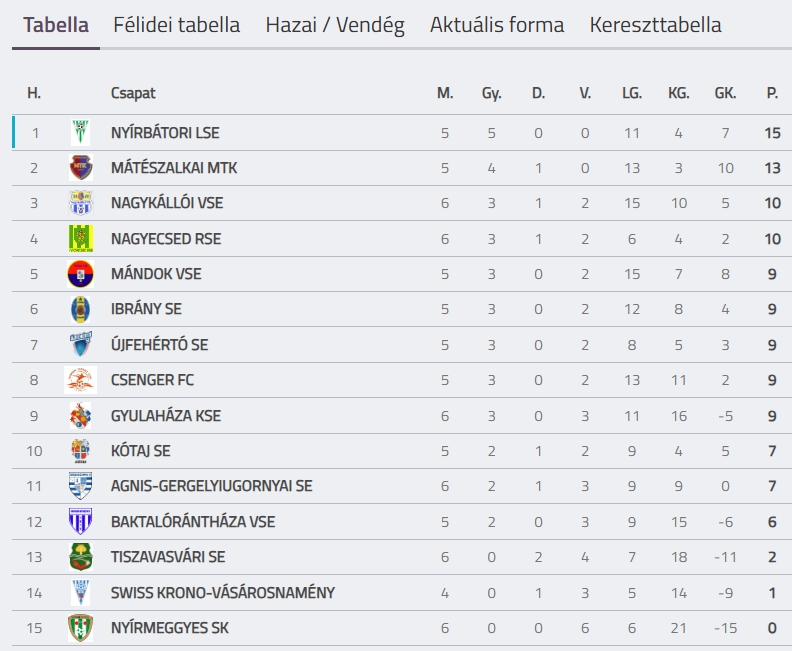The height and width of the screenshot is (651, 792).
Task: Open Swiss Krono-Vásárosnamény team link
Action: [223, 593]
